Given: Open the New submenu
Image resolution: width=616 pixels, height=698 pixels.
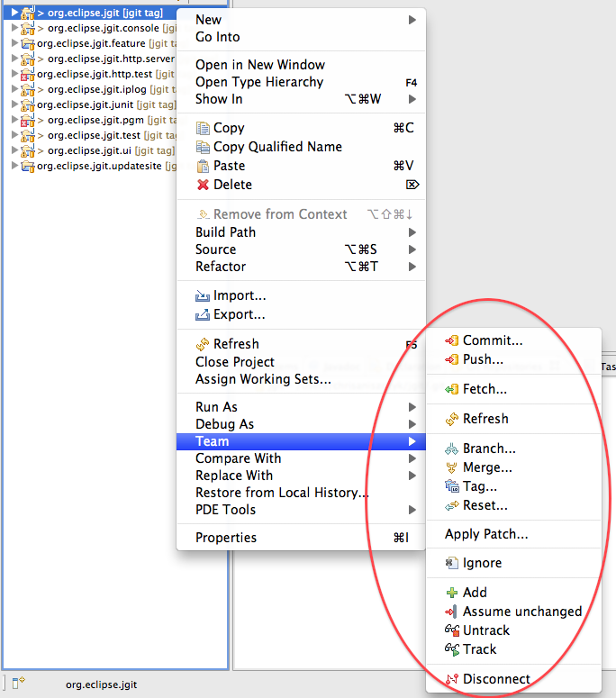Looking at the screenshot, I should 301,20.
